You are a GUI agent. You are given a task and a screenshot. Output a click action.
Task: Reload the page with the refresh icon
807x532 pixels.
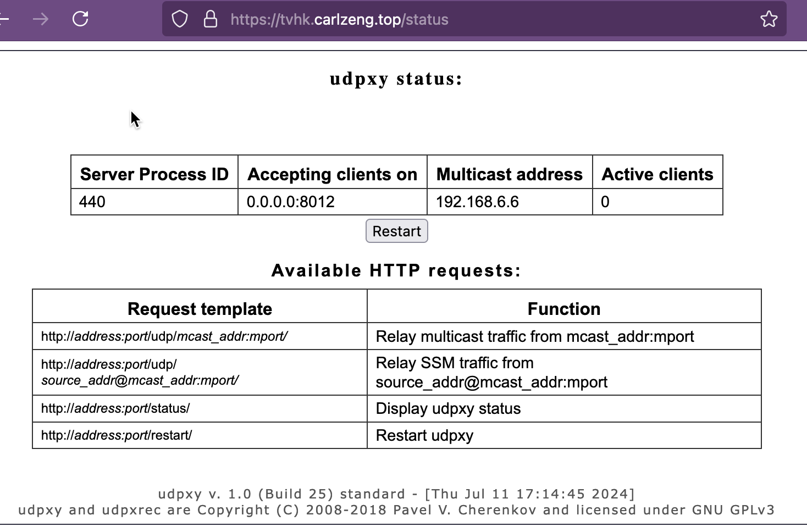pyautogui.click(x=80, y=19)
